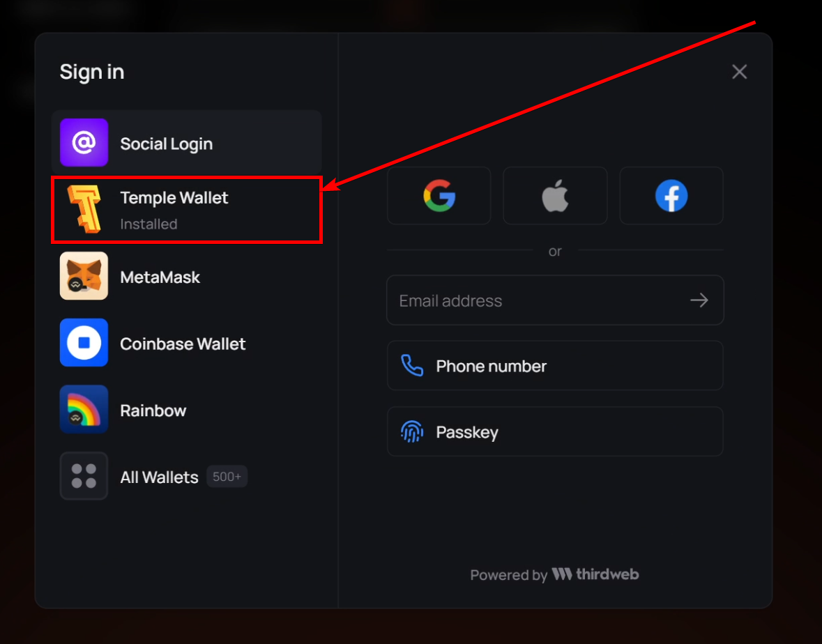Click the fingerprint Passkey icon
This screenshot has height=644, width=822.
pyautogui.click(x=412, y=432)
